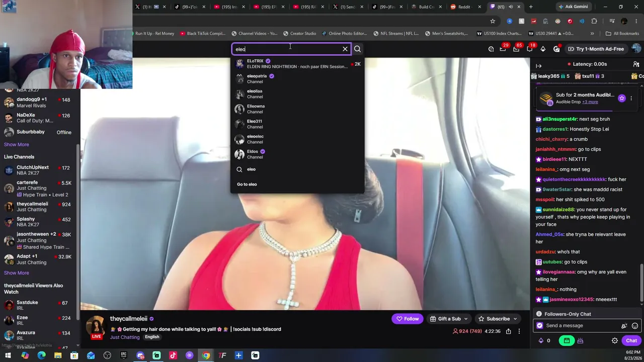This screenshot has width=644, height=362.
Task: Launch Epic Games from the taskbar
Action: coord(124,355)
